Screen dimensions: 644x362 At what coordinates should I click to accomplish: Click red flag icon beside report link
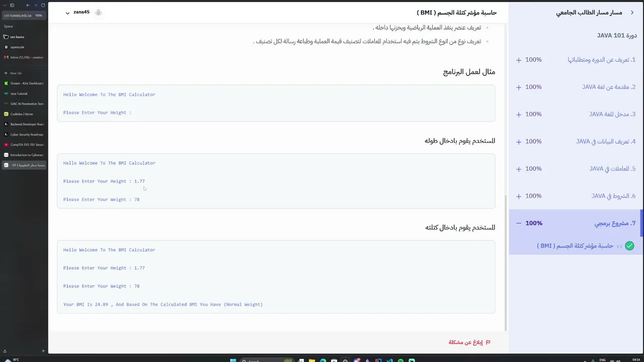click(488, 342)
